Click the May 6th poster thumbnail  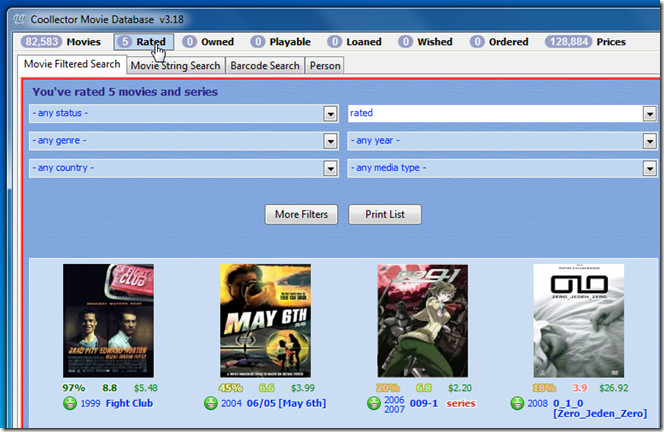(266, 321)
